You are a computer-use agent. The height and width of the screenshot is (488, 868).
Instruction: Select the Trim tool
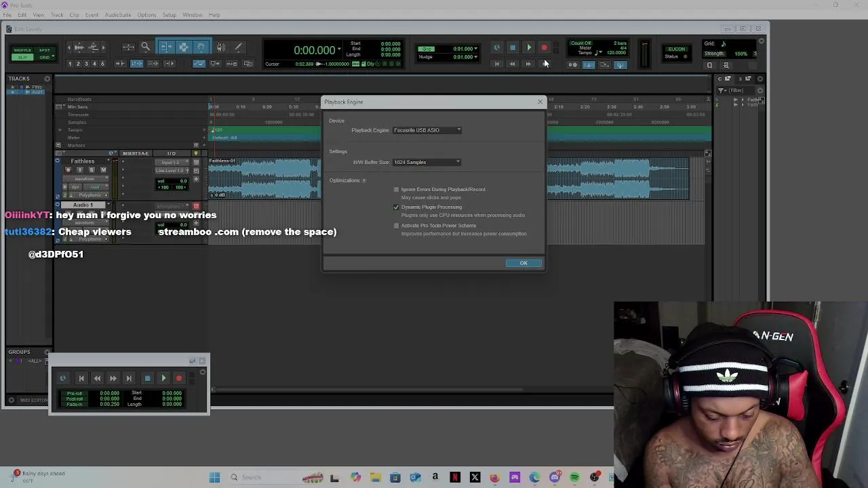pos(165,47)
